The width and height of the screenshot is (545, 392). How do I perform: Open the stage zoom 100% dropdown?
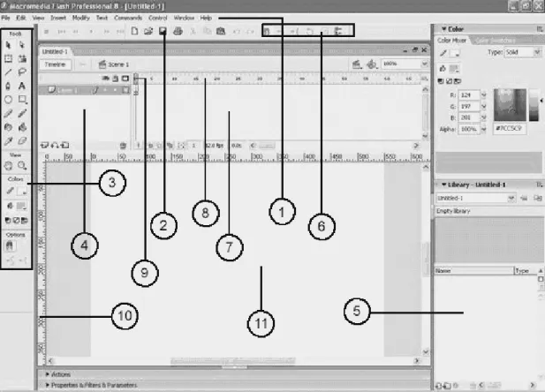coord(424,64)
